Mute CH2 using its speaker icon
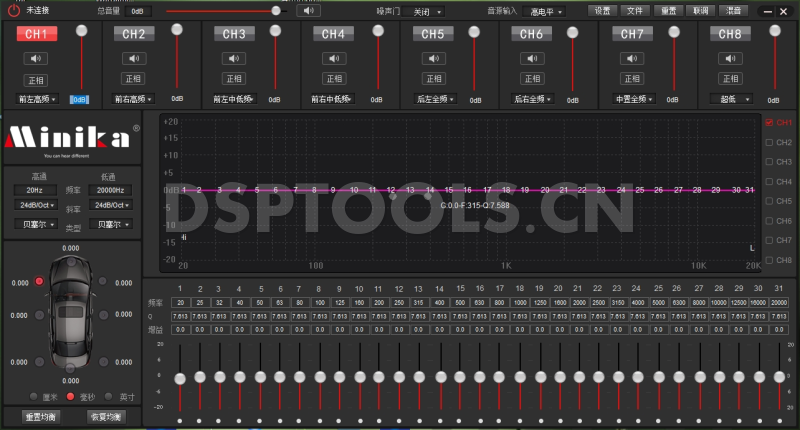 pyautogui.click(x=134, y=59)
